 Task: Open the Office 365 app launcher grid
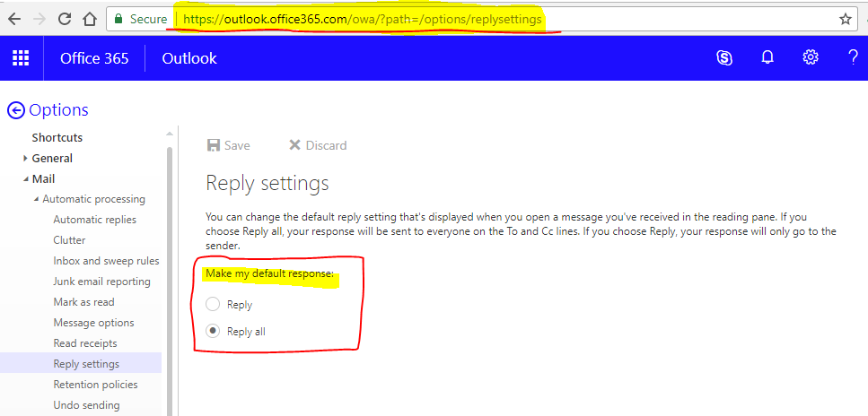coord(21,58)
